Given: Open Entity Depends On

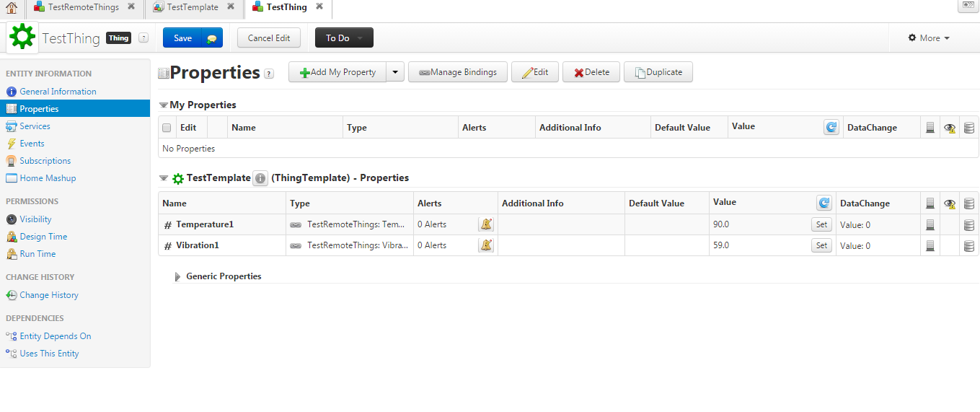Looking at the screenshot, I should 55,336.
